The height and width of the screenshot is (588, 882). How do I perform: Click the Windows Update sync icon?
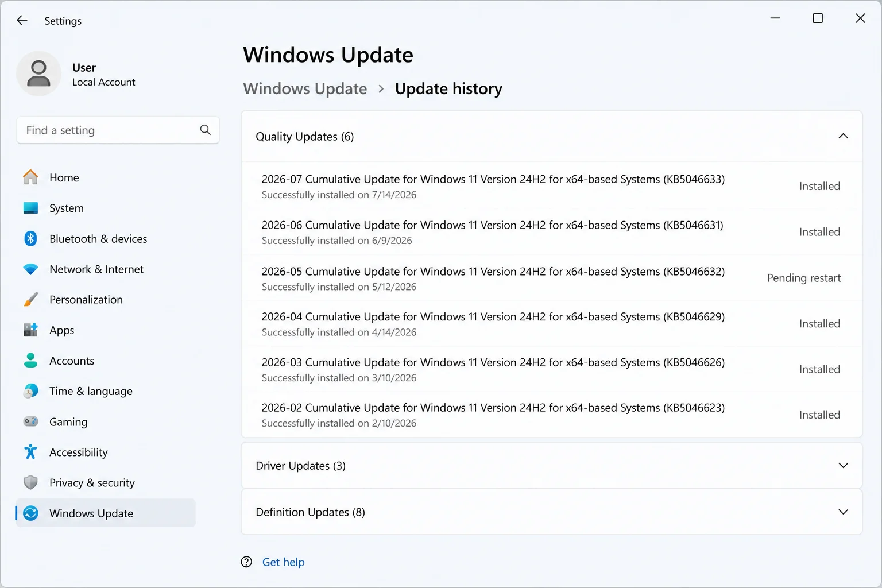[x=30, y=513]
